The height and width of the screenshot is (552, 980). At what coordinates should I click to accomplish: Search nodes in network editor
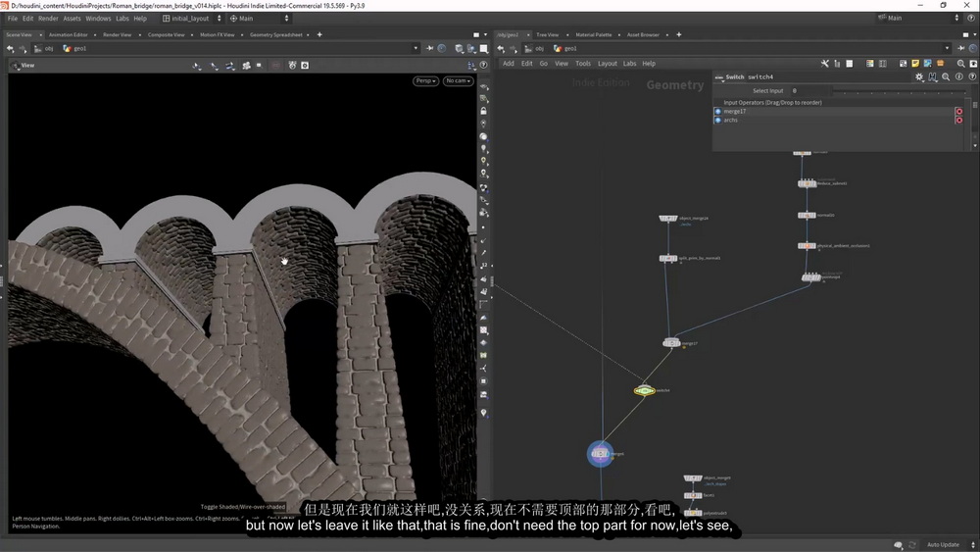pos(960,63)
